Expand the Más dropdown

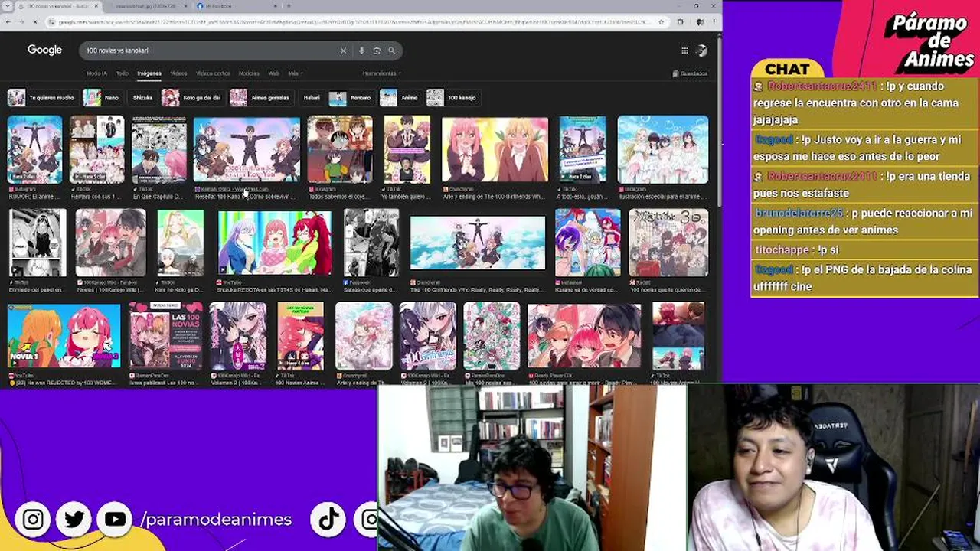pos(295,73)
